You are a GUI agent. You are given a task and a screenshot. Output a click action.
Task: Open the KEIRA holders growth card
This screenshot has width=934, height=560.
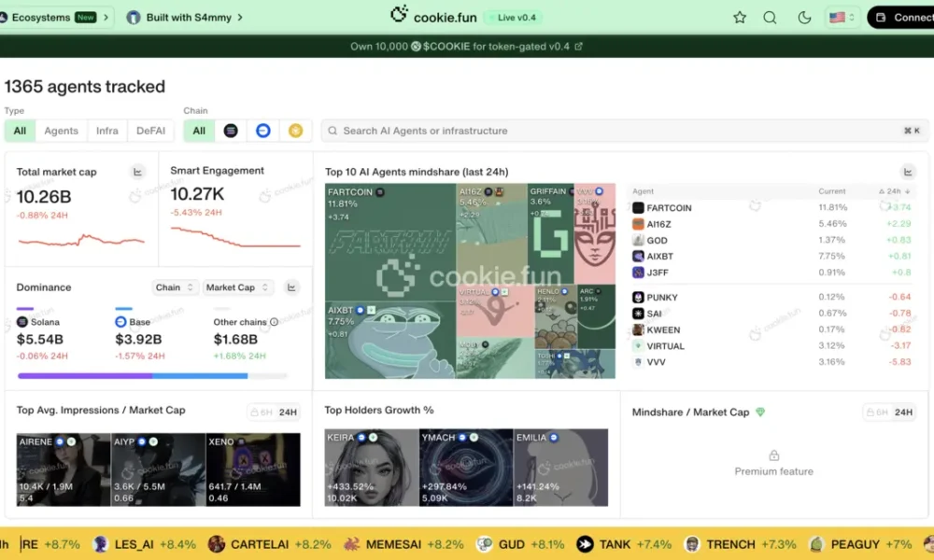point(372,468)
